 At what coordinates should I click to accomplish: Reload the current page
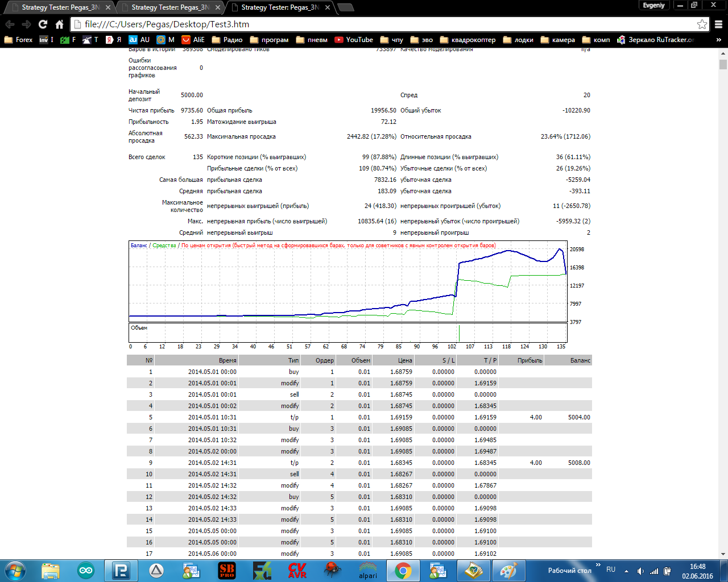click(x=43, y=24)
